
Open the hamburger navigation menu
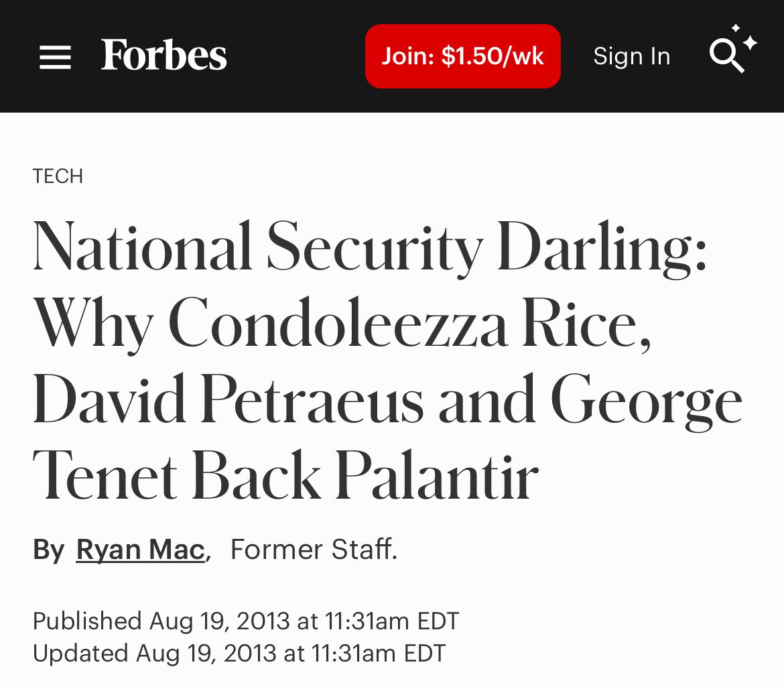(55, 57)
